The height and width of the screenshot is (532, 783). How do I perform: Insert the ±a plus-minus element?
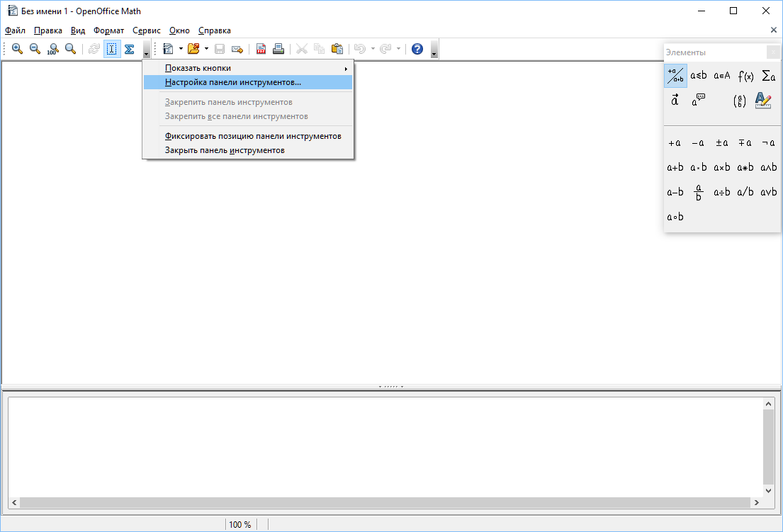(721, 143)
